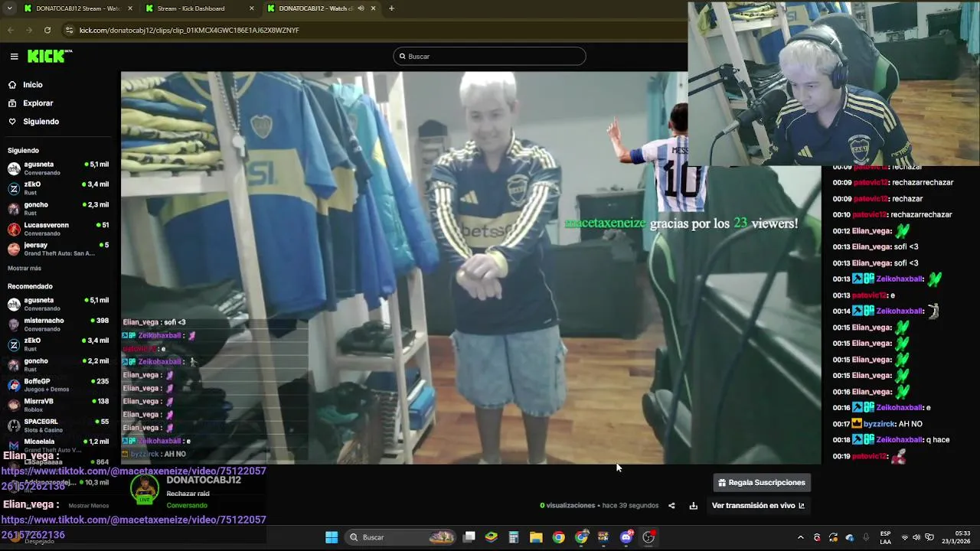Go forward with browser forward arrow

pyautogui.click(x=29, y=30)
